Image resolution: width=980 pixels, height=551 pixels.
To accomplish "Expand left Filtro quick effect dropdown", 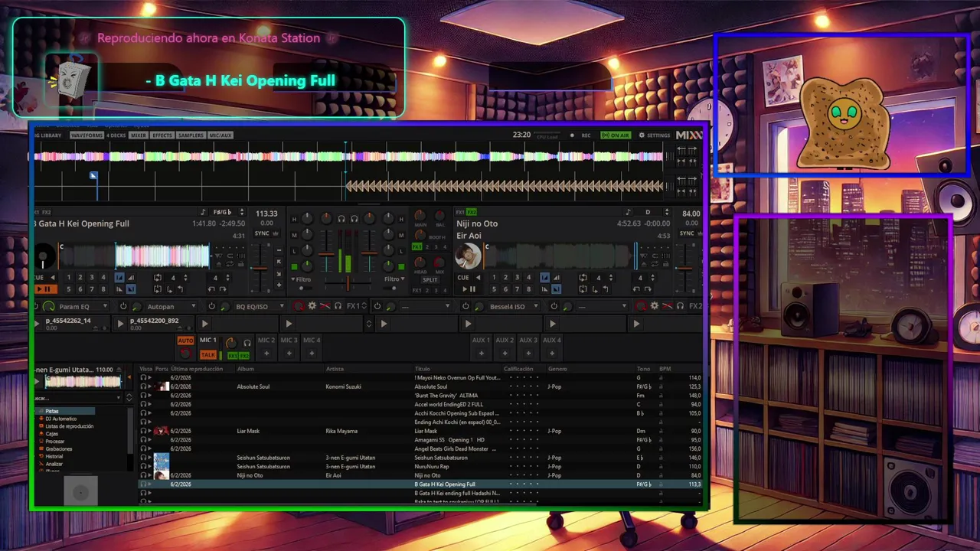I will (x=301, y=279).
